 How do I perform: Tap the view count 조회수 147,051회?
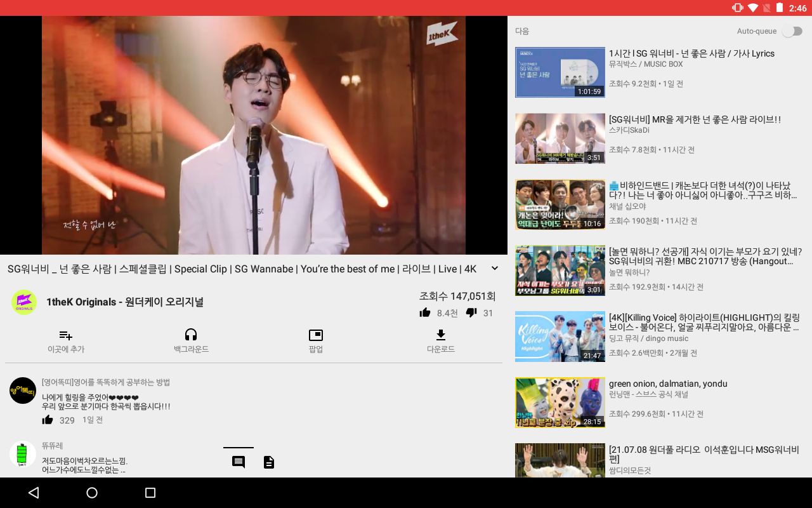point(457,296)
